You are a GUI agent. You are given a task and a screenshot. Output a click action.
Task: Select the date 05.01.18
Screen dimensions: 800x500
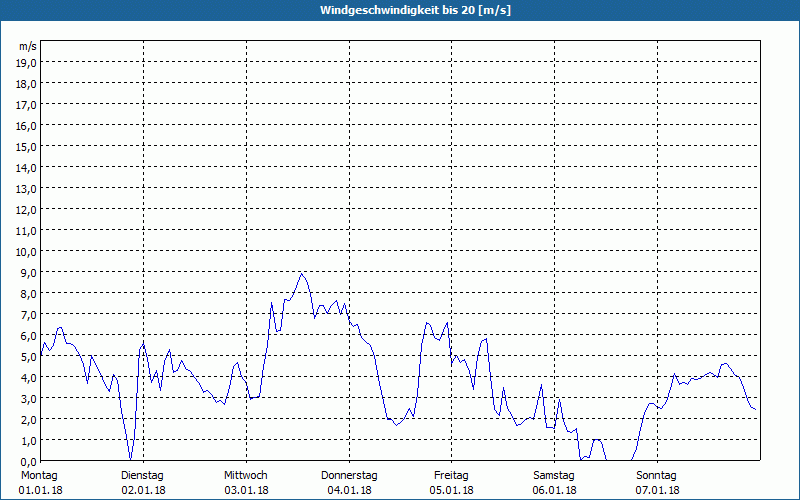pyautogui.click(x=452, y=490)
